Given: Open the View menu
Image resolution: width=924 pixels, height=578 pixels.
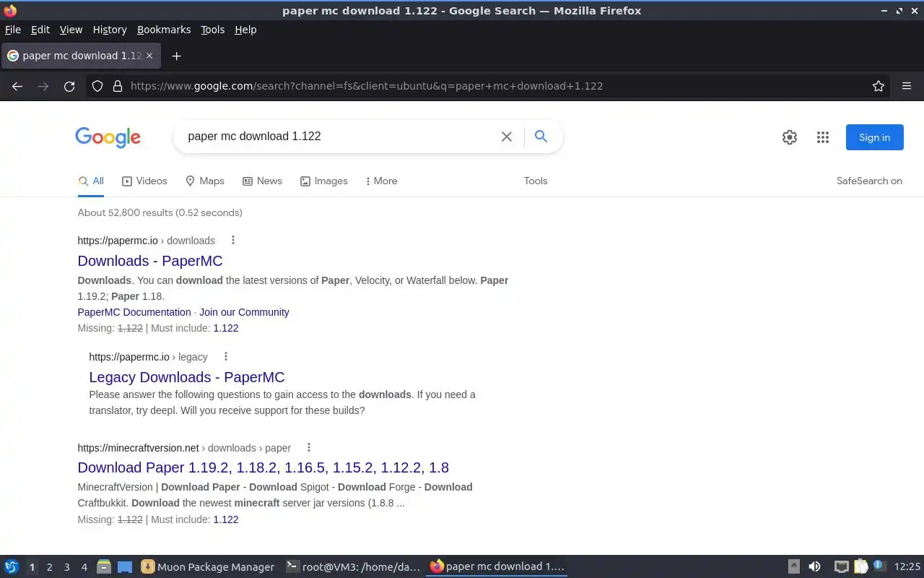Looking at the screenshot, I should pos(71,30).
